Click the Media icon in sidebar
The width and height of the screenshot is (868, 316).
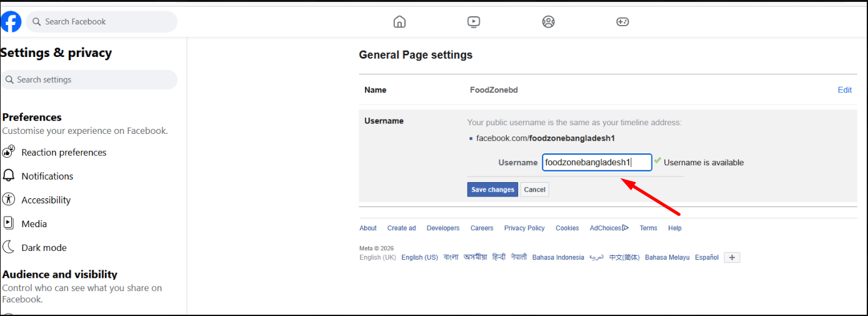[9, 223]
